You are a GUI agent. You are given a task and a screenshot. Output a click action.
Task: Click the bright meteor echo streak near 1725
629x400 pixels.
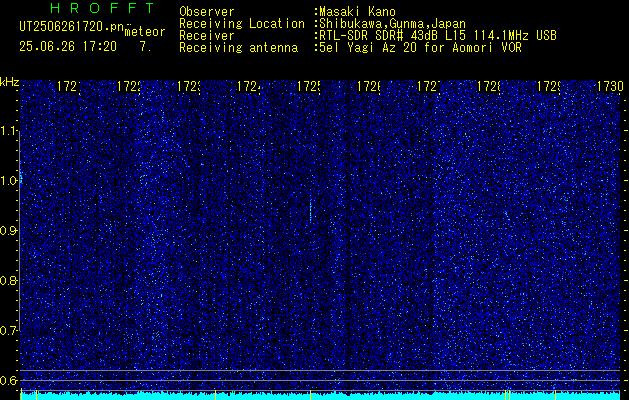coord(310,209)
